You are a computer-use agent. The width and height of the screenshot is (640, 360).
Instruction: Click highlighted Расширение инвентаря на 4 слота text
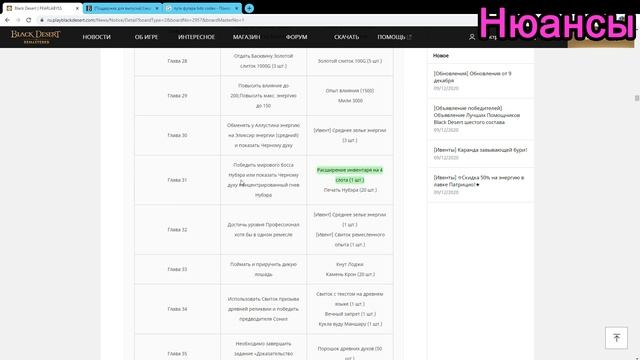pos(350,175)
